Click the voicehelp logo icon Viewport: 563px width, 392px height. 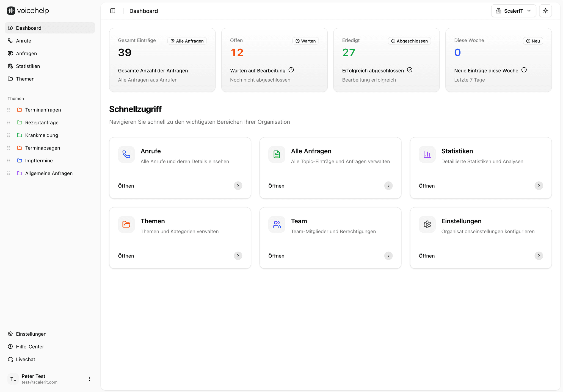point(11,11)
